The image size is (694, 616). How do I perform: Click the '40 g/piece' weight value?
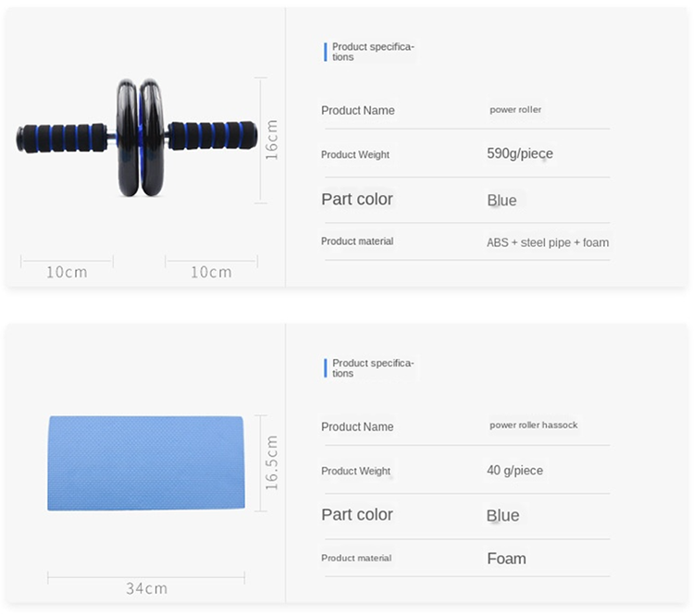click(514, 470)
